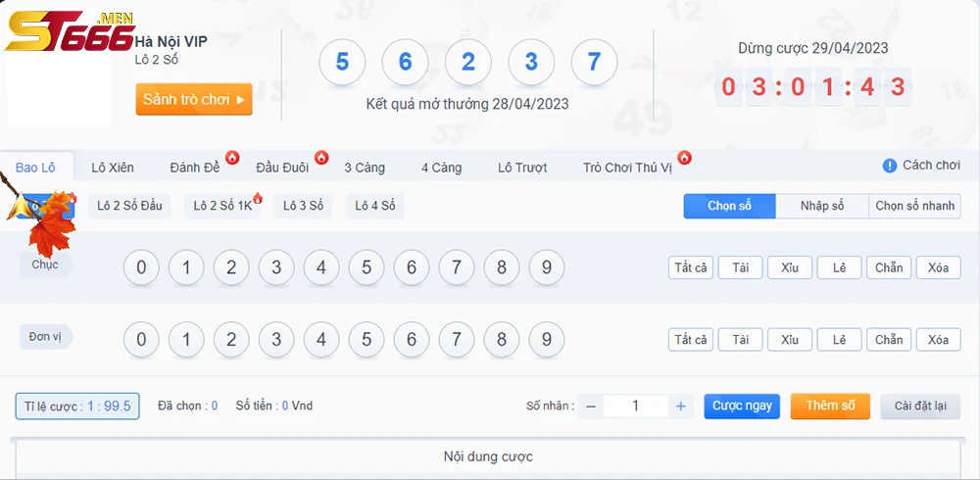Click the ST666 logo
Screen dimensions: 980x480
point(70,30)
